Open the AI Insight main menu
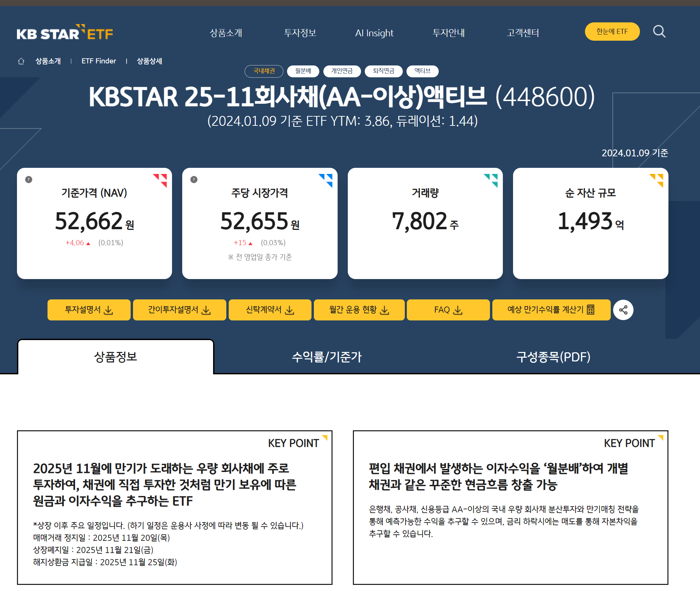 374,33
